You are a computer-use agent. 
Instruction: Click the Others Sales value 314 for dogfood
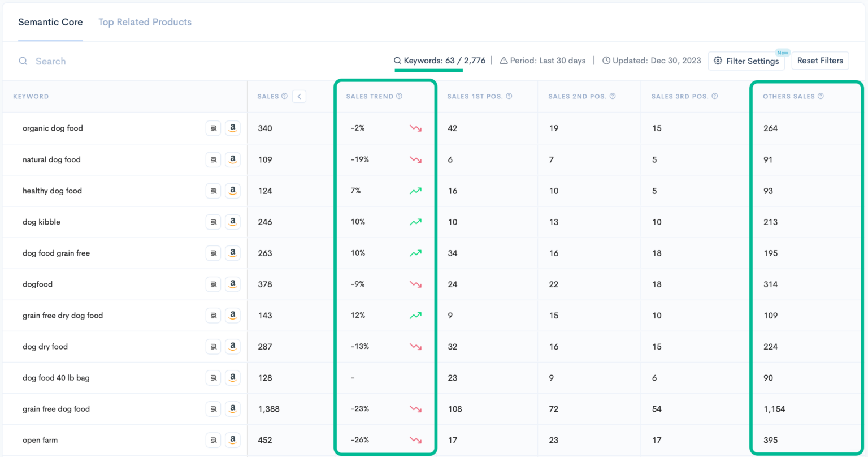[x=771, y=284]
